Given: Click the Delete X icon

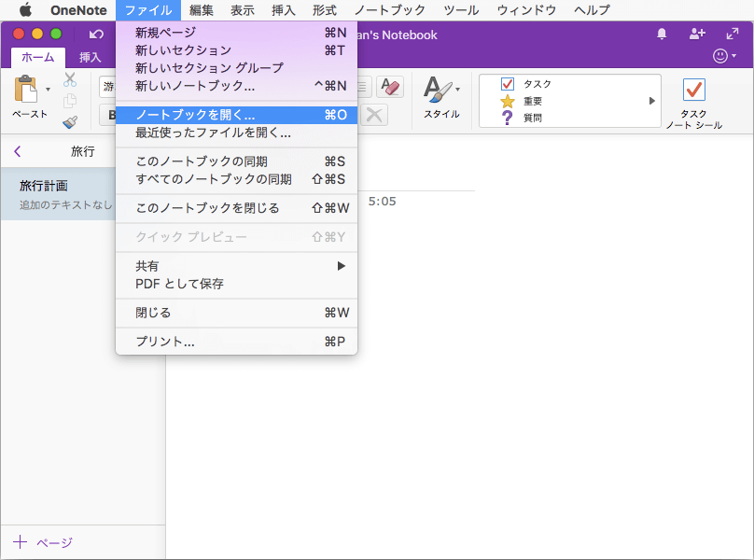Looking at the screenshot, I should (374, 116).
